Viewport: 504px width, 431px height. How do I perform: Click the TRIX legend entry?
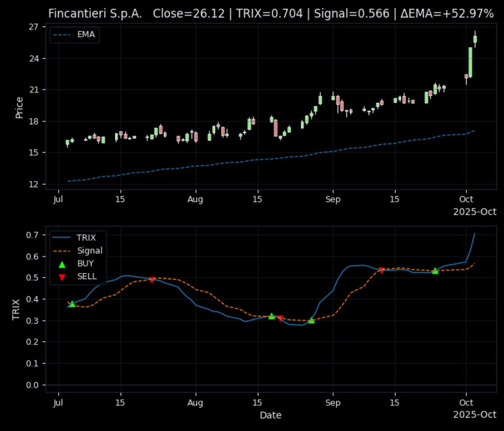coord(74,238)
